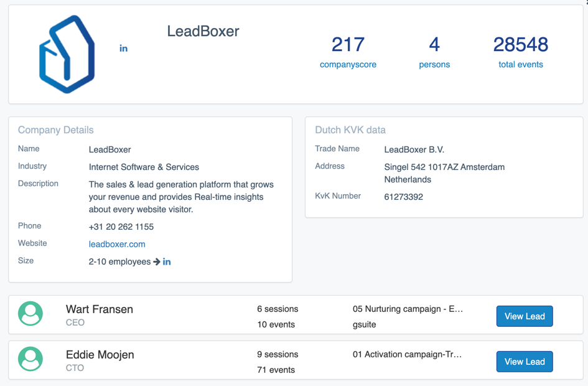Click the companyscore label
Image resolution: width=588 pixels, height=386 pixels.
348,65
